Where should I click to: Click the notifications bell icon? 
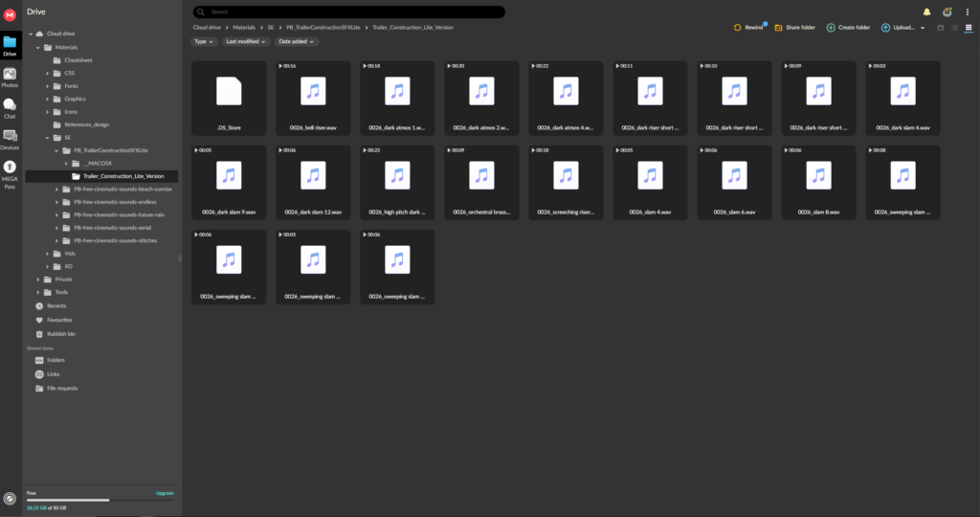(926, 11)
